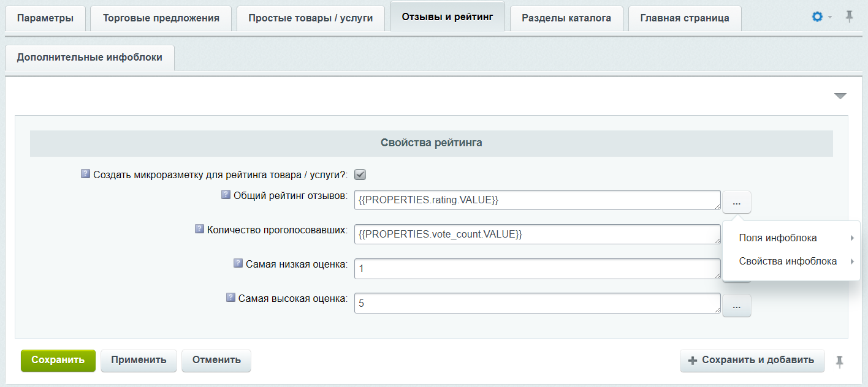Click help icon for Самая низкая оценка
868x387 pixels.
[x=238, y=263]
